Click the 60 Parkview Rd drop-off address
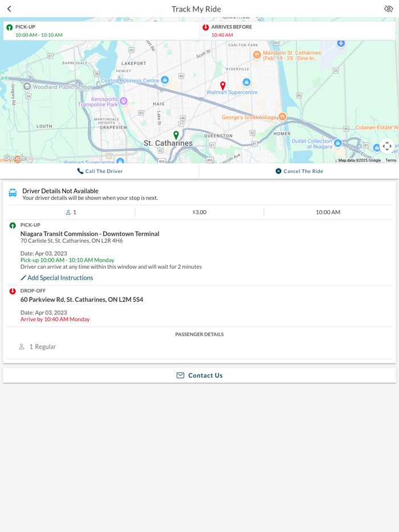Viewport: 399px width, 532px height. (82, 300)
